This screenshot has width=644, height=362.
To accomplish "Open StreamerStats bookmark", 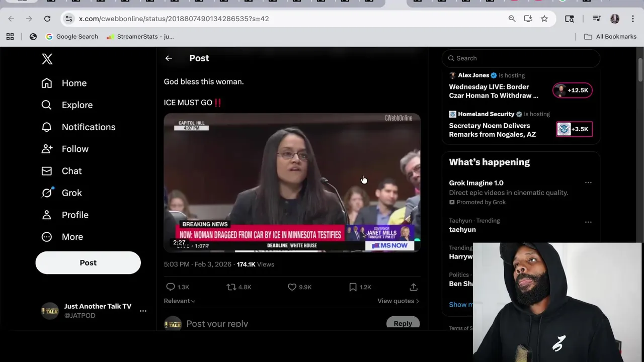I will (x=140, y=37).
